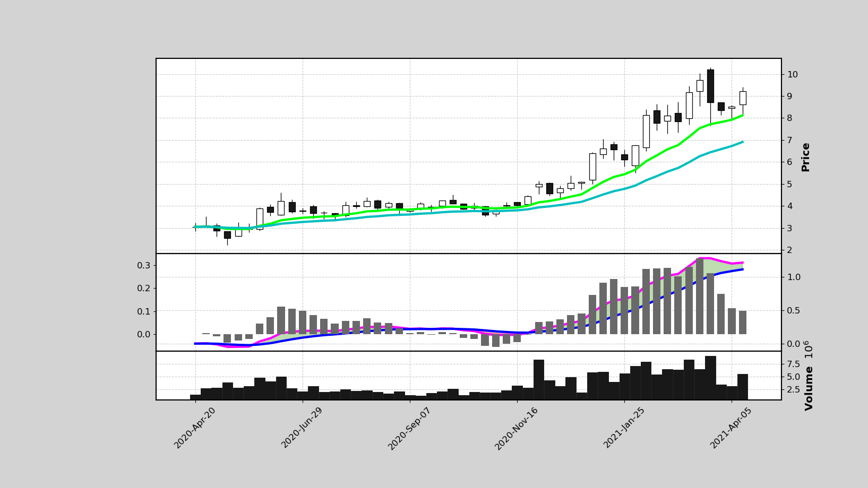This screenshot has height=488, width=868.
Task: Click the price tick value 8
Action: click(x=789, y=118)
